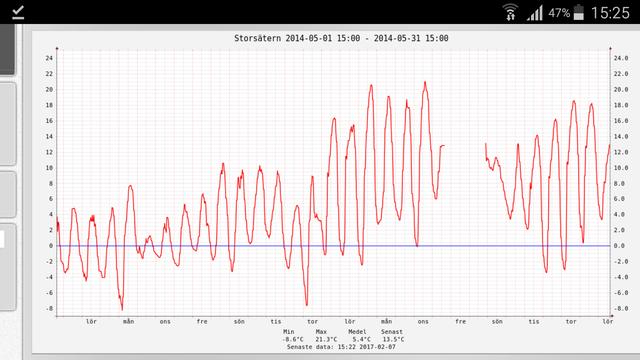Click the '24.0' right axis label
This screenshot has height=360, width=640.
tap(621, 58)
